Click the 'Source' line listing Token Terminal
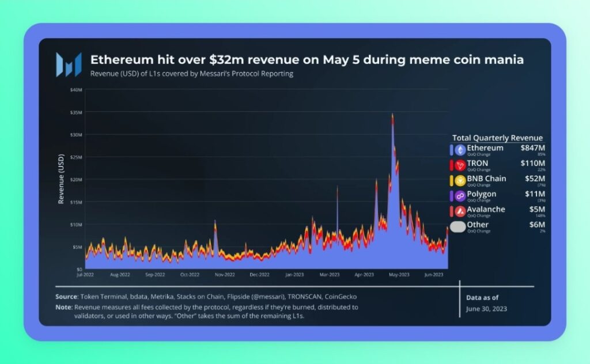This screenshot has height=364, width=590. [x=206, y=297]
